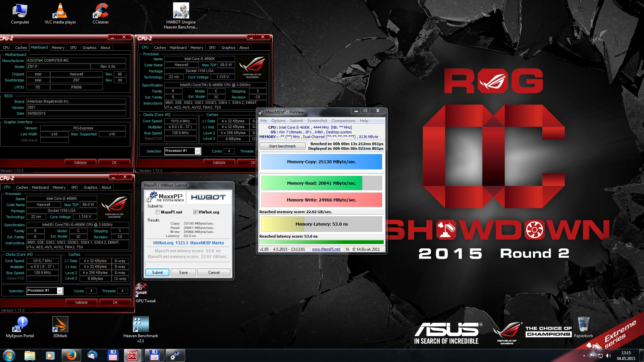Open the Papierkorb recycle bin icon
This screenshot has height=362, width=644.
click(583, 327)
